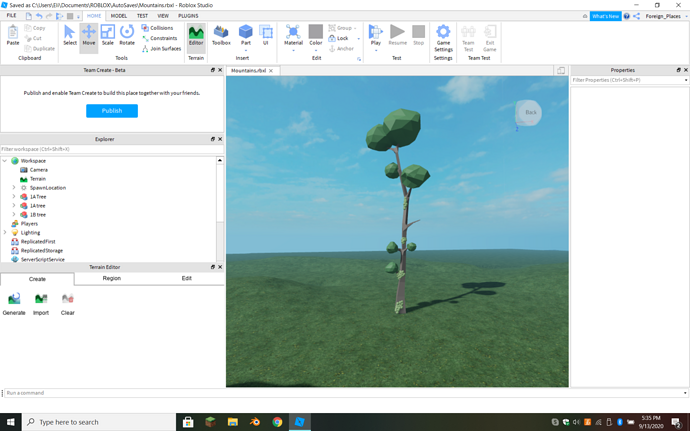The image size is (690, 431).
Task: Expand the SpawnLocation tree node
Action: 13,188
